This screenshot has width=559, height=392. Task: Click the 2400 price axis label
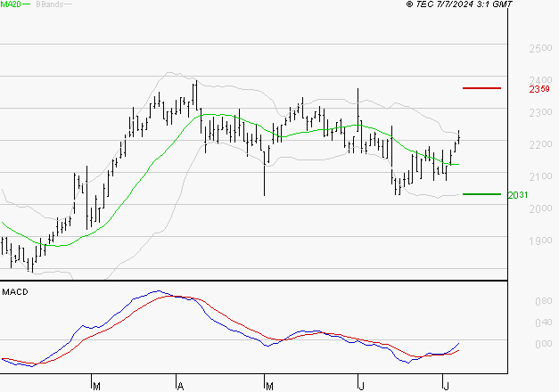[x=540, y=80]
